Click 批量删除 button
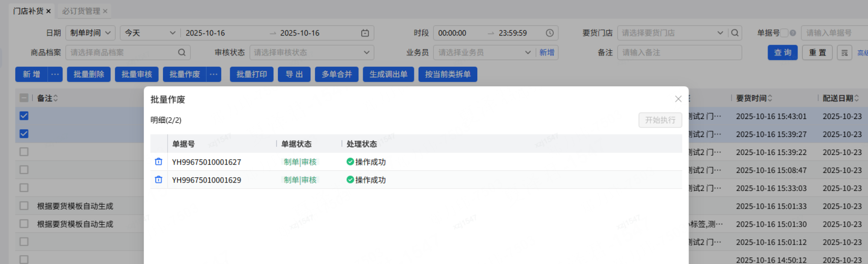 coord(89,74)
